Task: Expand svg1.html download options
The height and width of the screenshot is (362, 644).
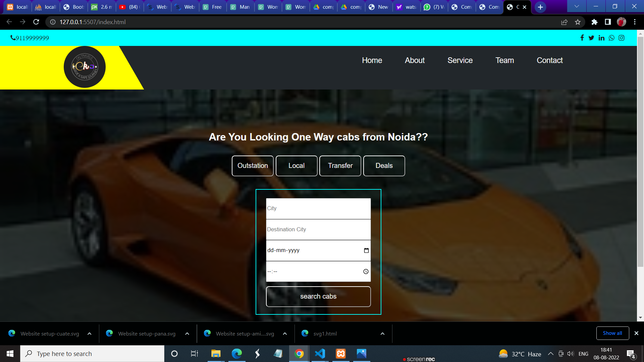Action: pyautogui.click(x=382, y=334)
